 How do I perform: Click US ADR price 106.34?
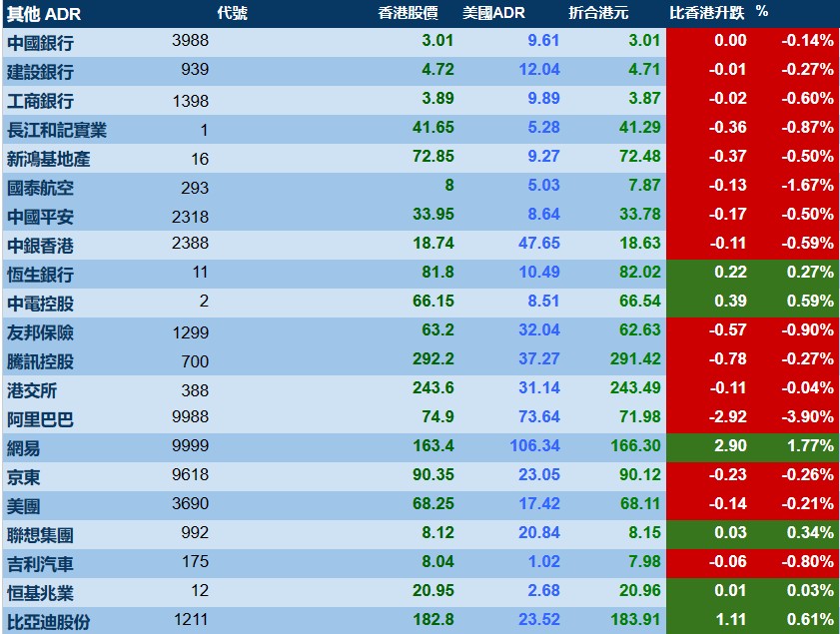tap(534, 445)
